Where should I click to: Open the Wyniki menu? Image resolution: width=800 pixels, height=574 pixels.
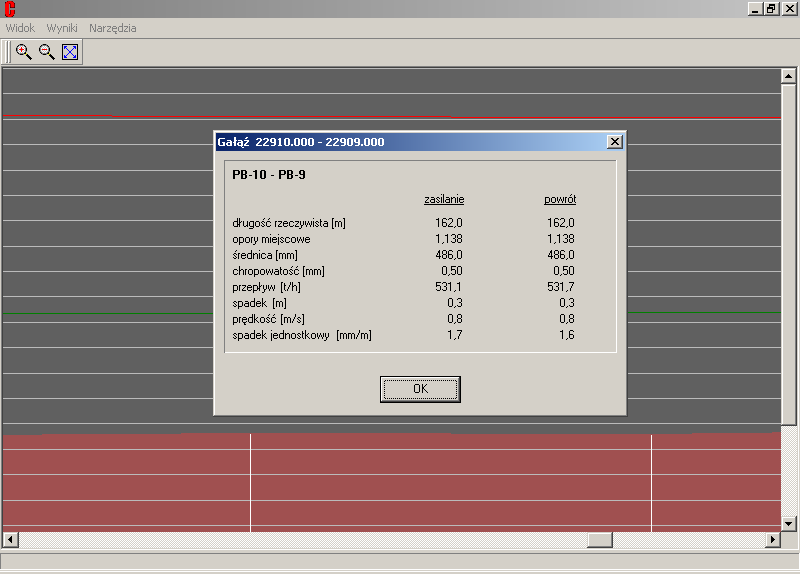[x=62, y=28]
